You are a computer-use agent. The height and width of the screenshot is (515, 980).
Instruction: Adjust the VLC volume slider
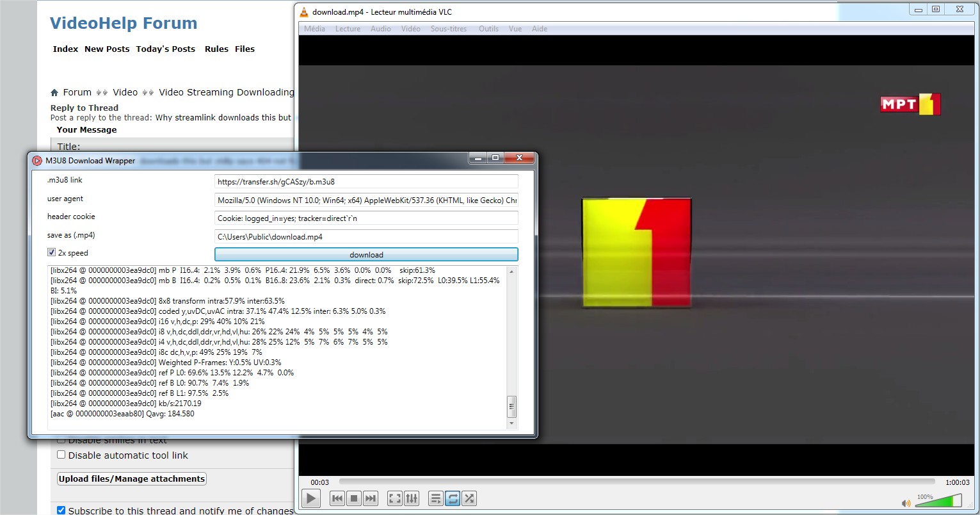[938, 500]
